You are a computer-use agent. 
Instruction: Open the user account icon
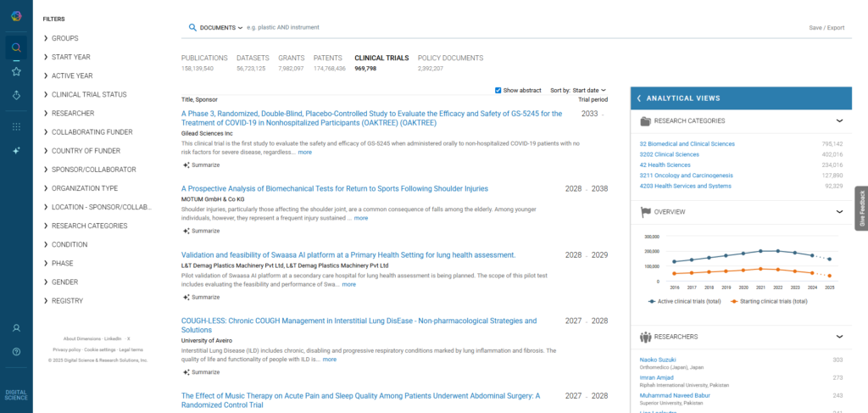(x=16, y=327)
